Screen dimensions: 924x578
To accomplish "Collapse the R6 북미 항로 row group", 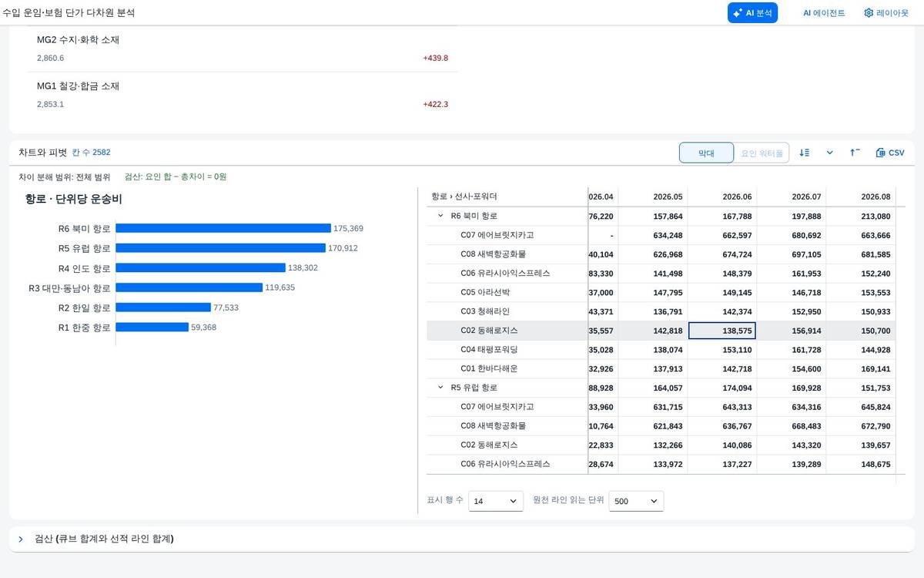I will (441, 217).
